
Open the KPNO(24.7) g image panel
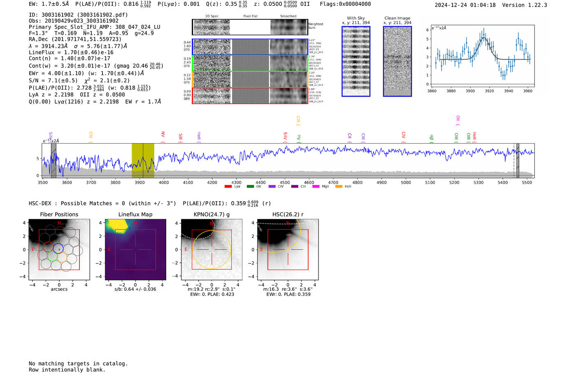212,250
